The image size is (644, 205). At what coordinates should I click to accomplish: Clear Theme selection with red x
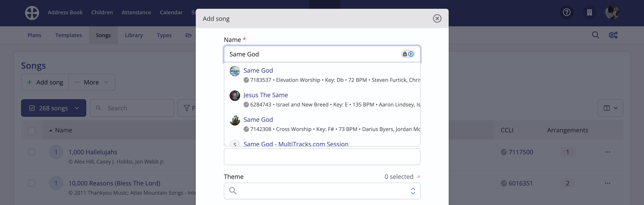pos(419,177)
